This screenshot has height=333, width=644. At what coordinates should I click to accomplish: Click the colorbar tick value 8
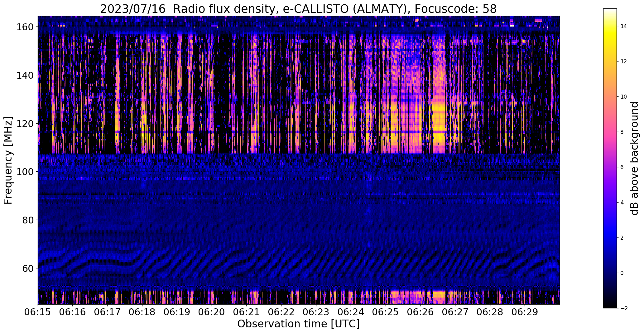(622, 132)
